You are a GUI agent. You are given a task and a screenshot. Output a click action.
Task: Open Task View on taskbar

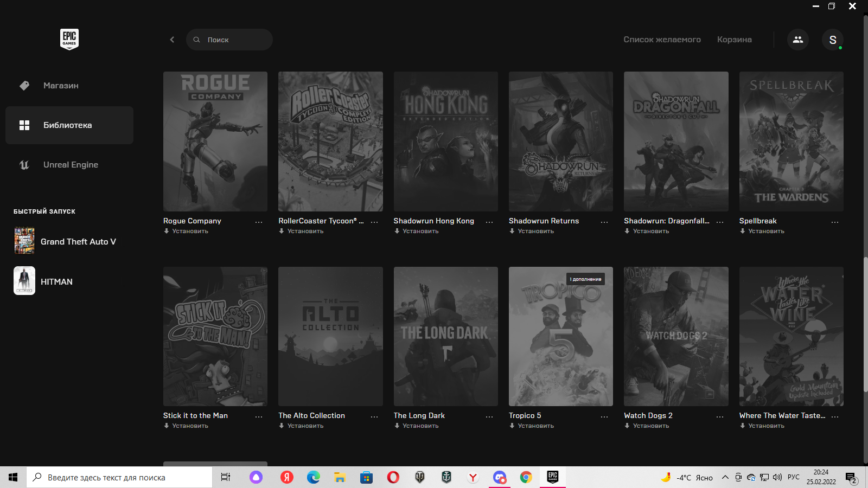point(226,477)
